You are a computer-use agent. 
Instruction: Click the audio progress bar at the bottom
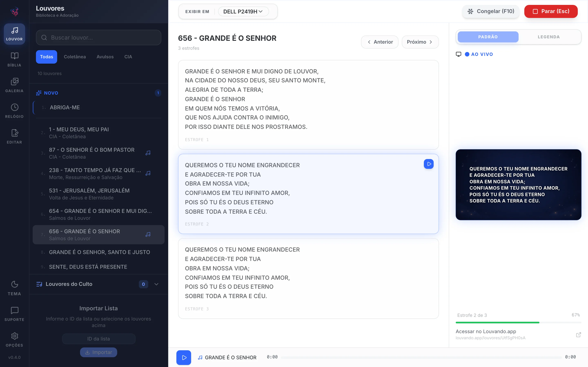421,357
